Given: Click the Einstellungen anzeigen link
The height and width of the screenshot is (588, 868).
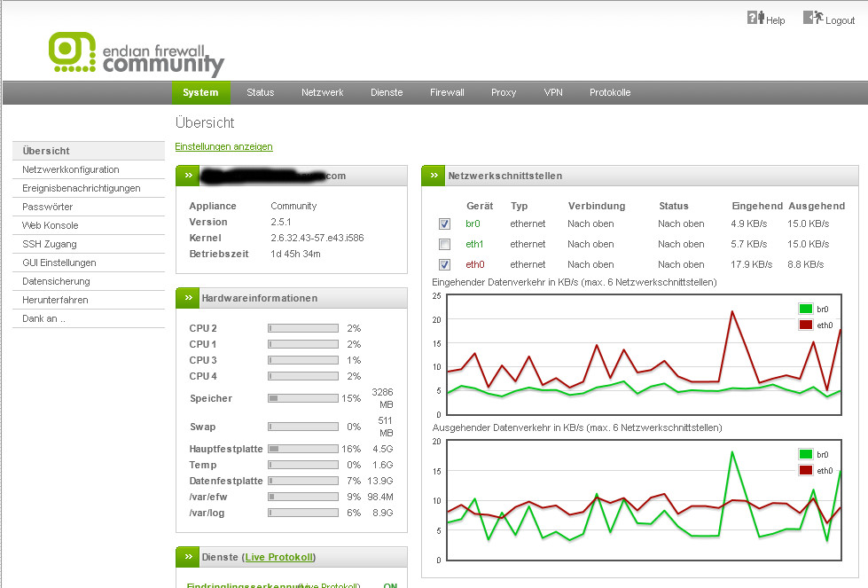Looking at the screenshot, I should [223, 146].
